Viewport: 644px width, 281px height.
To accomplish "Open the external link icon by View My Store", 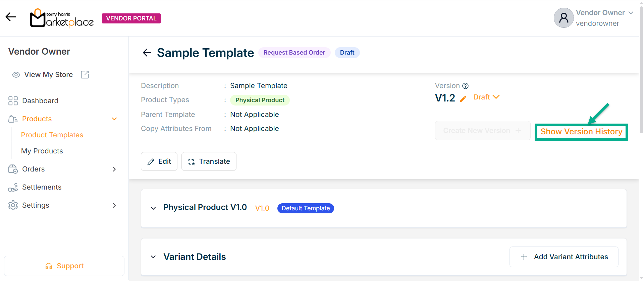I will (85, 75).
